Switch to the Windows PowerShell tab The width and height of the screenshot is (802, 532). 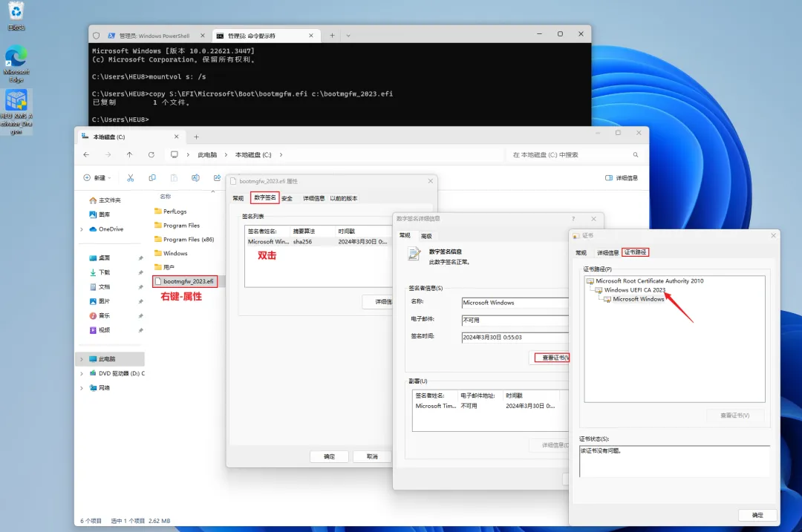(154, 36)
